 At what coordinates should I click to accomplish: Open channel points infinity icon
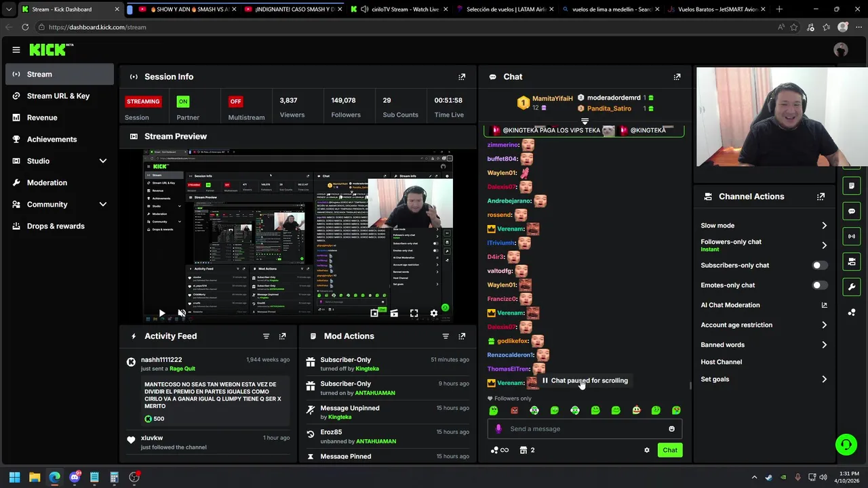click(500, 450)
